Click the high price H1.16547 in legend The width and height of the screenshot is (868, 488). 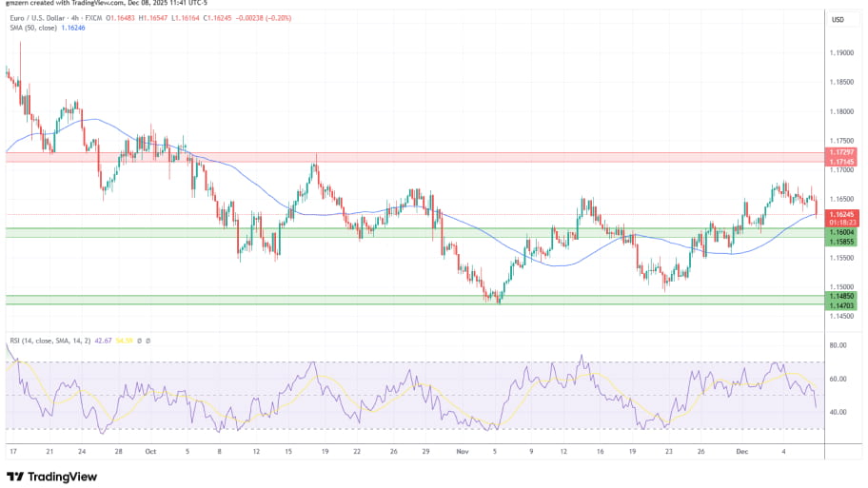click(153, 18)
